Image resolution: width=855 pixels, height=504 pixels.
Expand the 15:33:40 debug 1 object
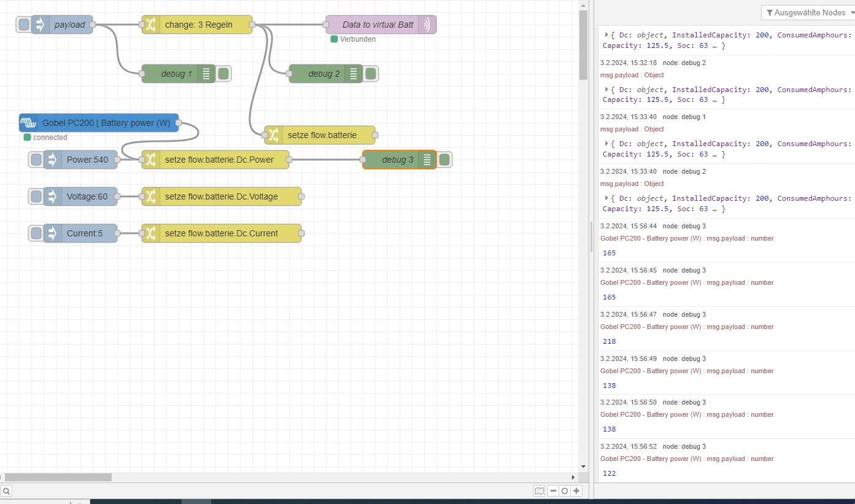pyautogui.click(x=606, y=144)
